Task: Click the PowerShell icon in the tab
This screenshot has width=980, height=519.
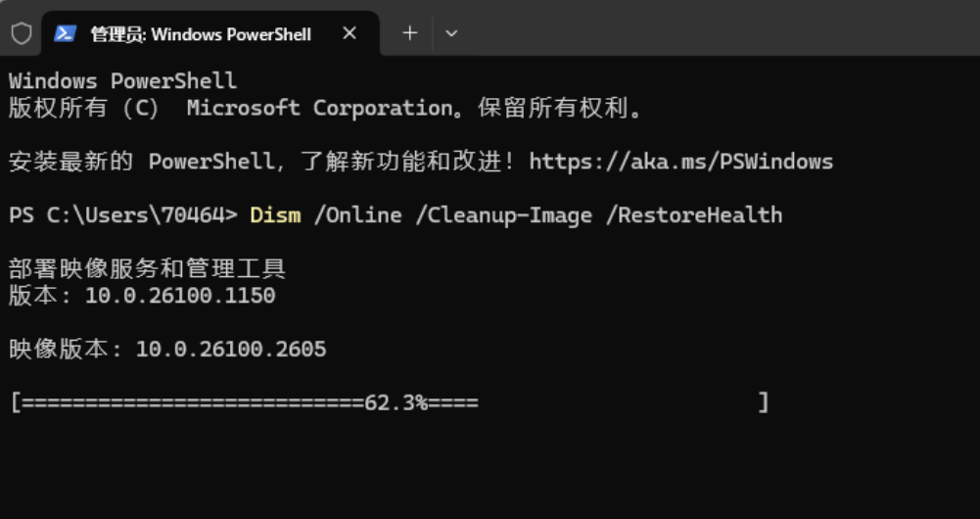Action: tap(65, 33)
